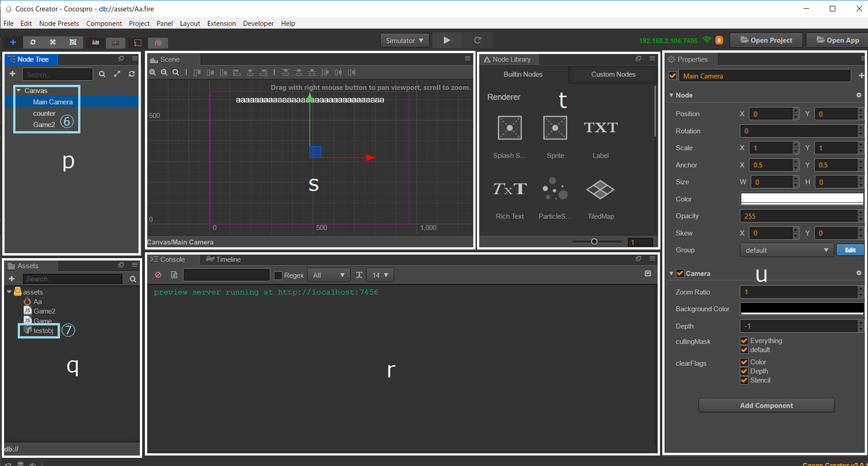Click the Sprite node icon

(x=555, y=128)
